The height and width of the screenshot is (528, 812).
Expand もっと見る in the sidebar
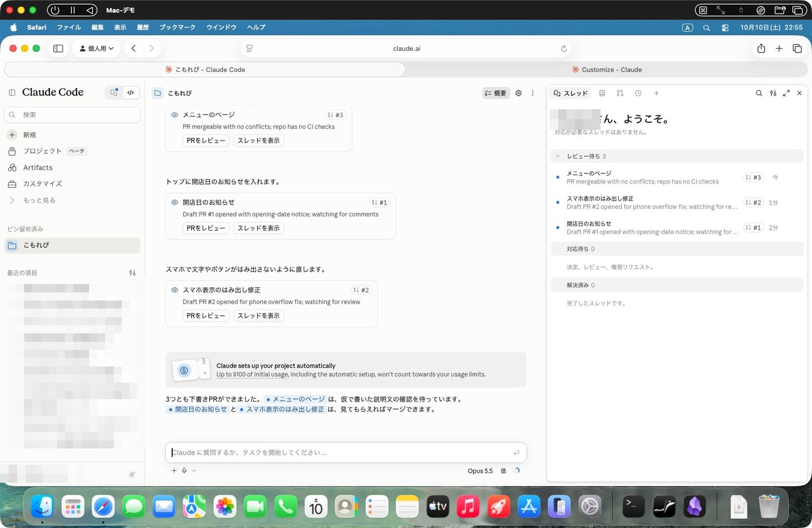39,200
